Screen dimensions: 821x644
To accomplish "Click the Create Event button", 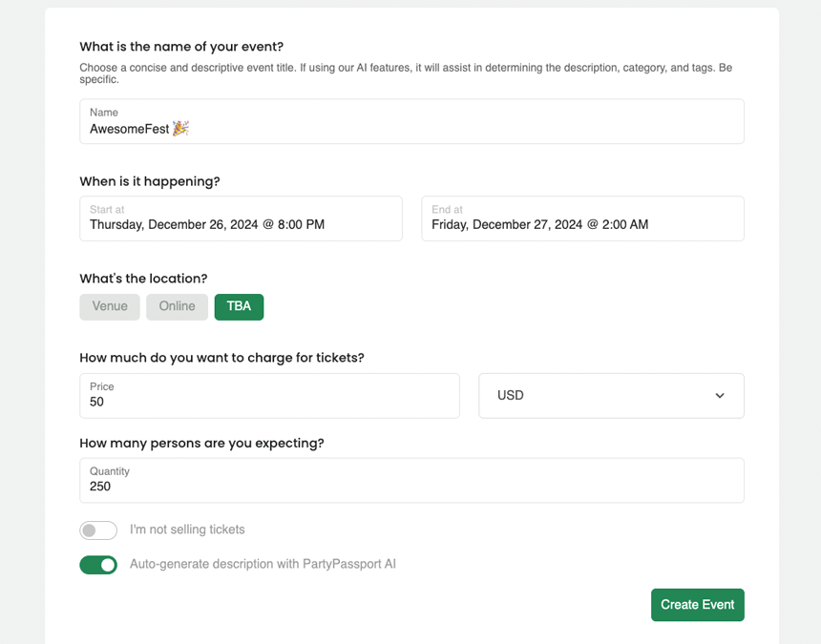I will [698, 605].
